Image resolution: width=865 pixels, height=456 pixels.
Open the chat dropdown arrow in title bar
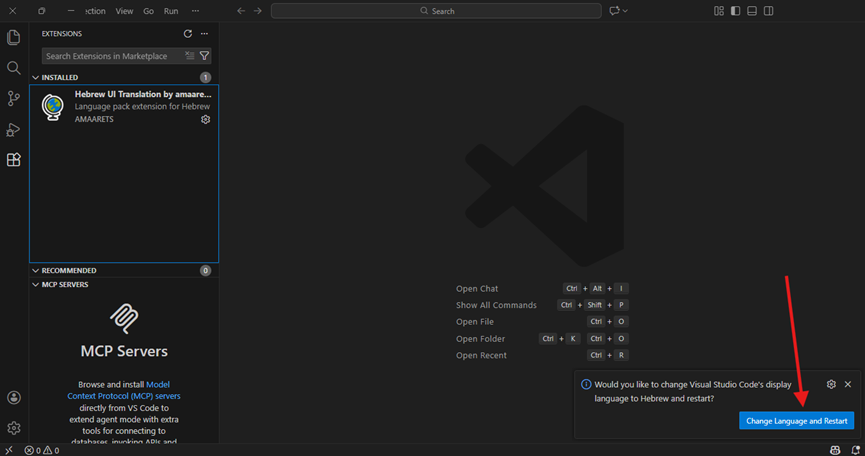coord(626,11)
